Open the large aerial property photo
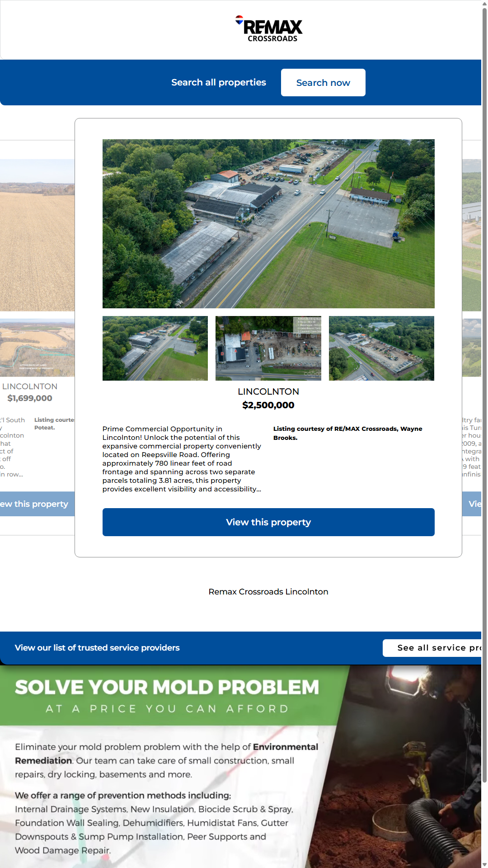 (x=268, y=224)
